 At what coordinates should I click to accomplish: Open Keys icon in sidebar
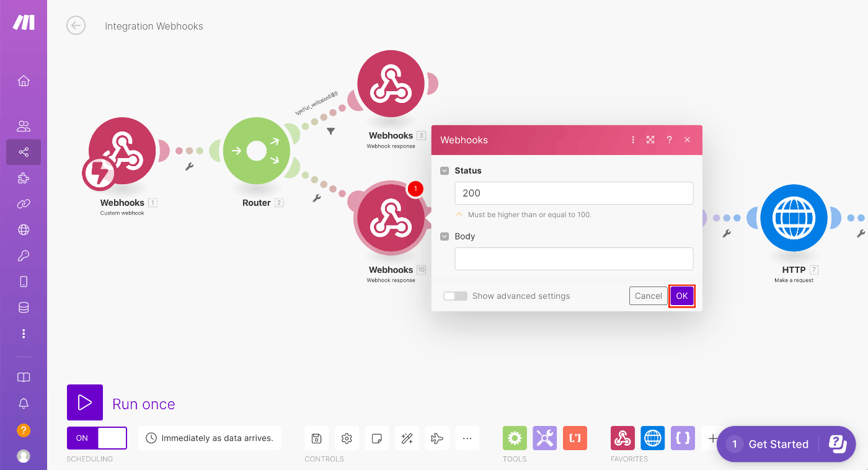[24, 255]
